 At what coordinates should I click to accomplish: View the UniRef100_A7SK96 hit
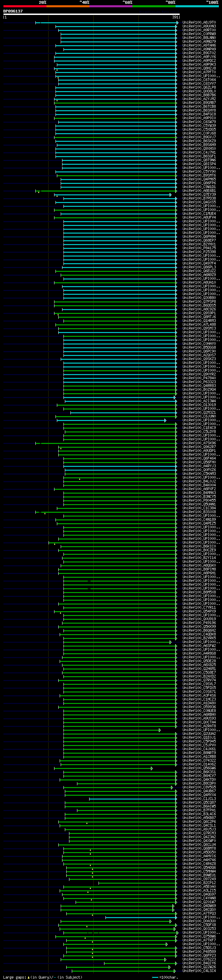click(x=199, y=443)
